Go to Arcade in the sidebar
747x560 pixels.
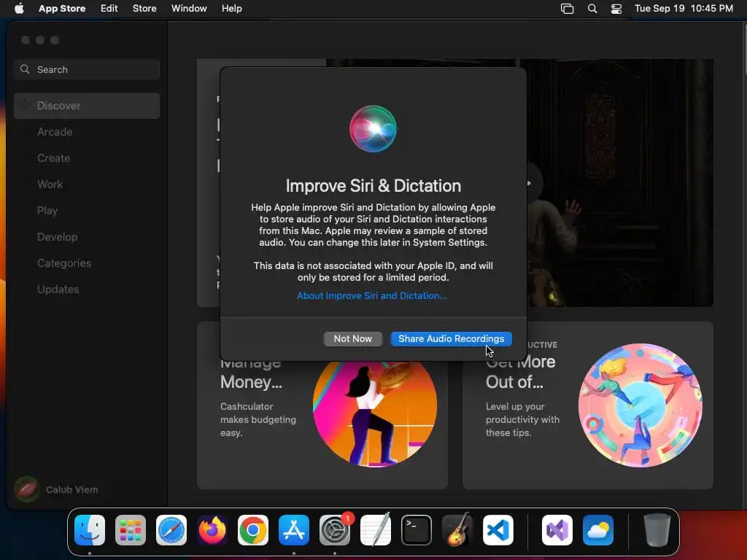[x=88, y=132]
